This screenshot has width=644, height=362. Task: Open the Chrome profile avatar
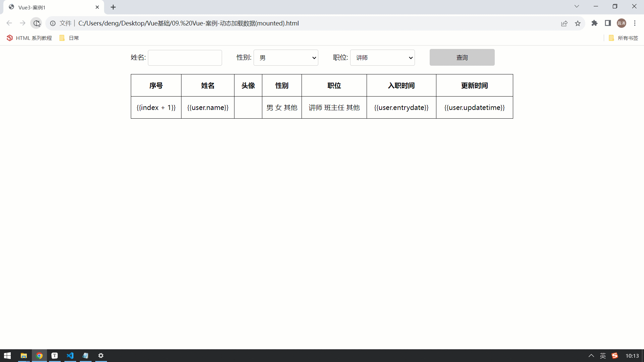[x=622, y=23]
